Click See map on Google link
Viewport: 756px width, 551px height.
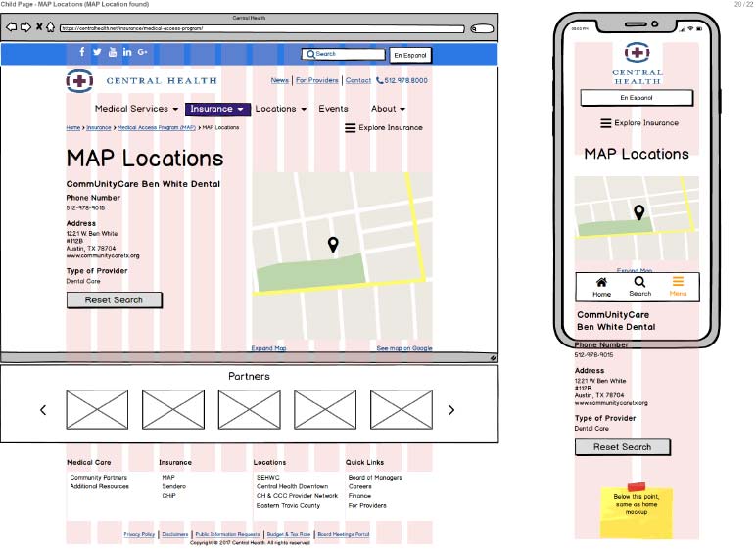pyautogui.click(x=404, y=348)
